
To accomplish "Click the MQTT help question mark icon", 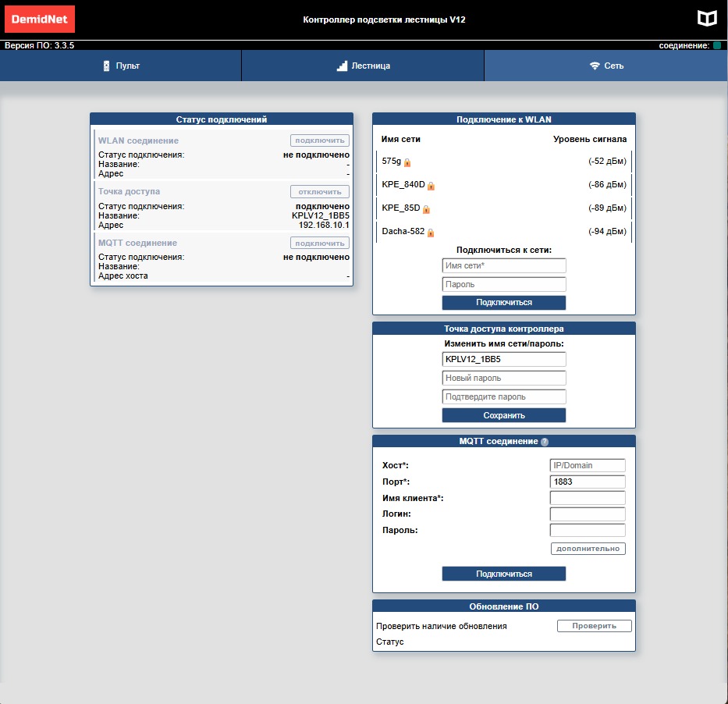I will click(x=544, y=442).
